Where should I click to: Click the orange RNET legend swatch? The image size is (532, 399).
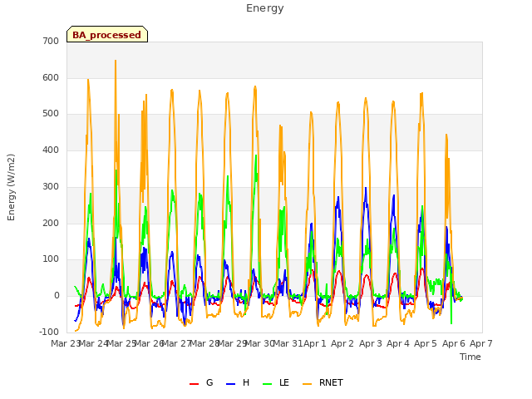point(307,384)
